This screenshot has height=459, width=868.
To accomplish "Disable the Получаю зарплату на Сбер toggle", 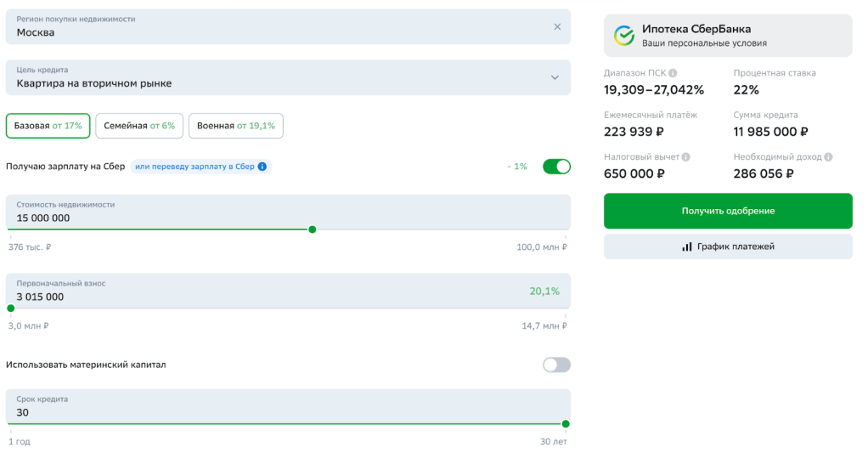I will click(556, 167).
